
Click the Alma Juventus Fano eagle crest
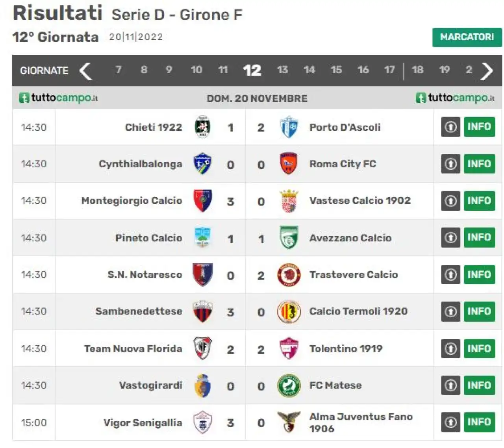coord(289,422)
